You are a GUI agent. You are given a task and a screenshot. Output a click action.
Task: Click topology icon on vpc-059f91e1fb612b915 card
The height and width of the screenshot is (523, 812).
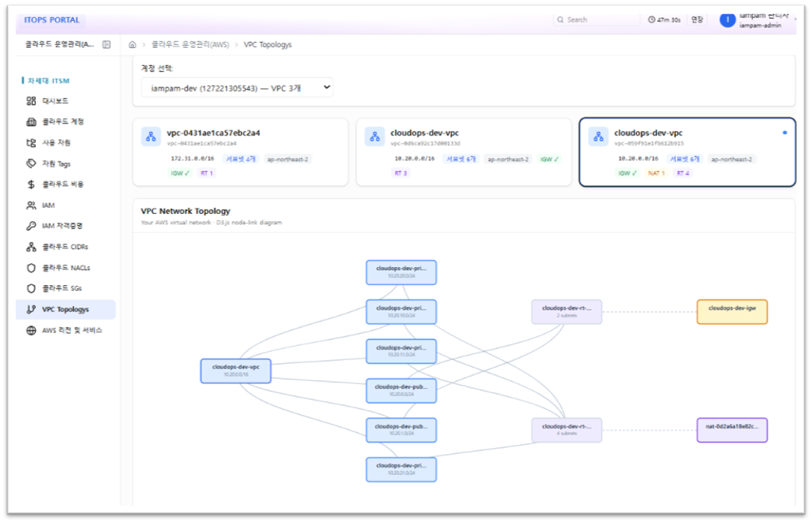(x=598, y=137)
